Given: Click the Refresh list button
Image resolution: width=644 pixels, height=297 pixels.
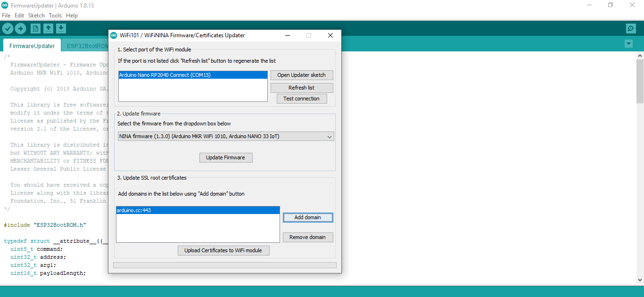Looking at the screenshot, I should point(301,88).
